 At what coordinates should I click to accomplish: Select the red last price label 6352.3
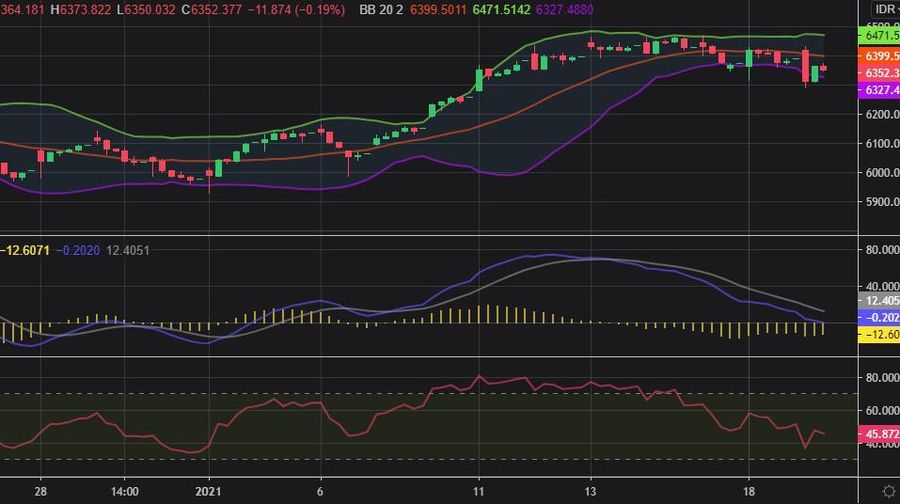click(879, 73)
